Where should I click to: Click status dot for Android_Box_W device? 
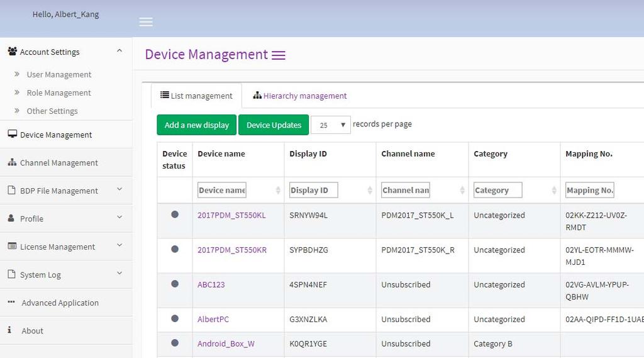pos(175,343)
